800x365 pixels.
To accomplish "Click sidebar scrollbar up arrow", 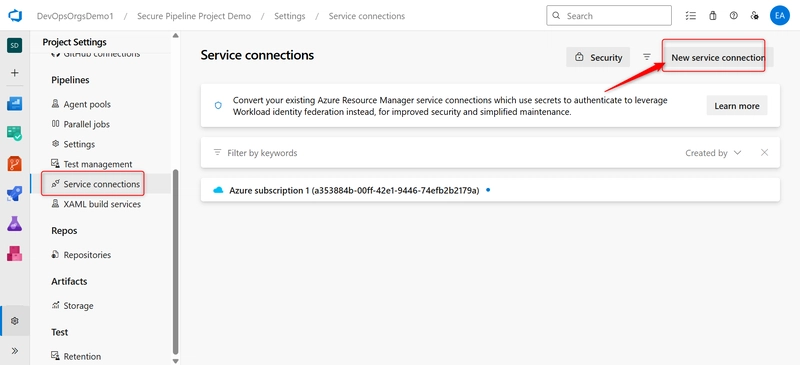I will 176,36.
